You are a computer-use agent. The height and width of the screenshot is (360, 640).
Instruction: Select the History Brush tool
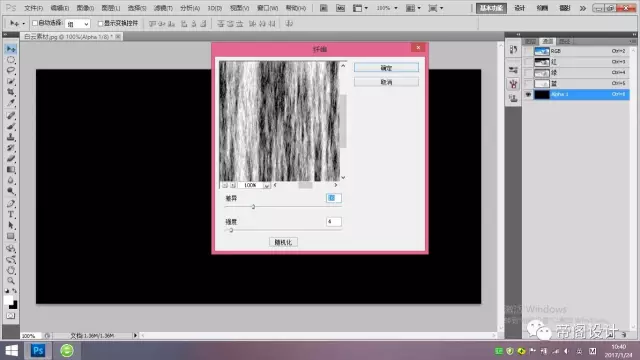(11, 148)
